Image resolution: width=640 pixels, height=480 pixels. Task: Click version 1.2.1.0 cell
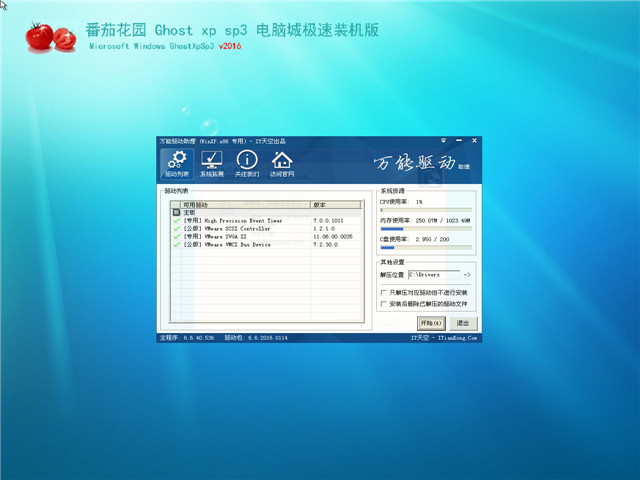[x=324, y=229]
